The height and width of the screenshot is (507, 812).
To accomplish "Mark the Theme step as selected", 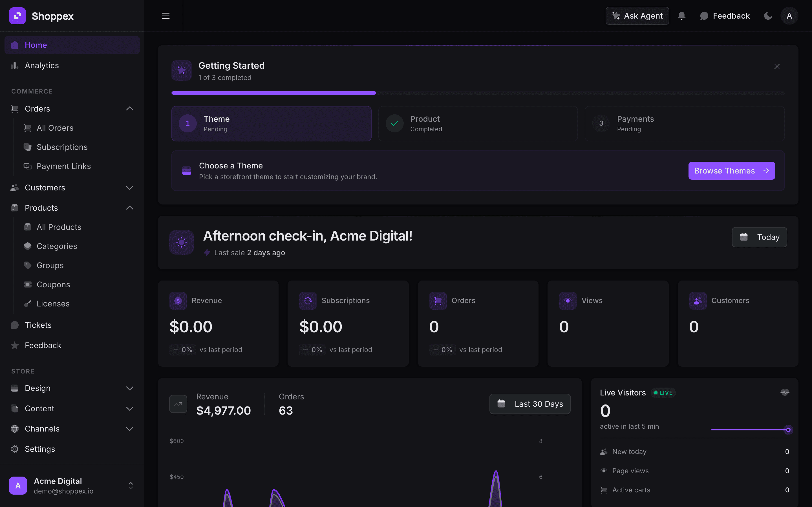I will (271, 123).
